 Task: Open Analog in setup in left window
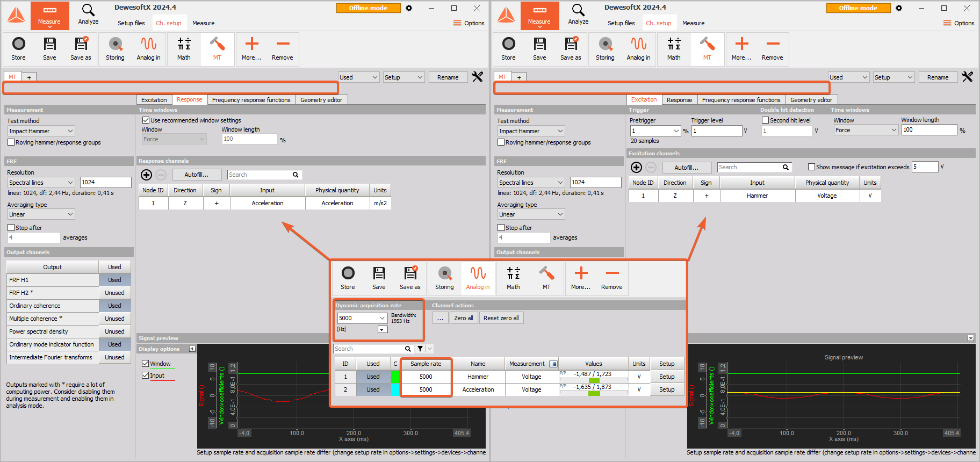pyautogui.click(x=149, y=48)
